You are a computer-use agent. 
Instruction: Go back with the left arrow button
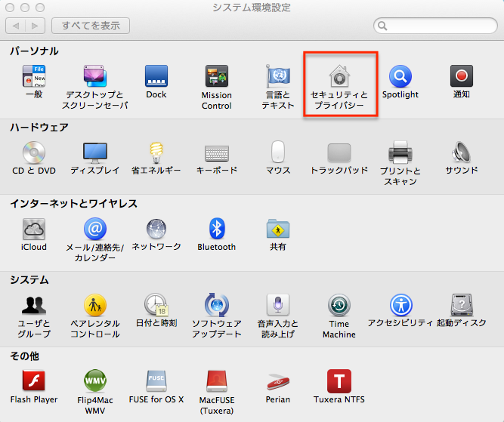pos(15,26)
